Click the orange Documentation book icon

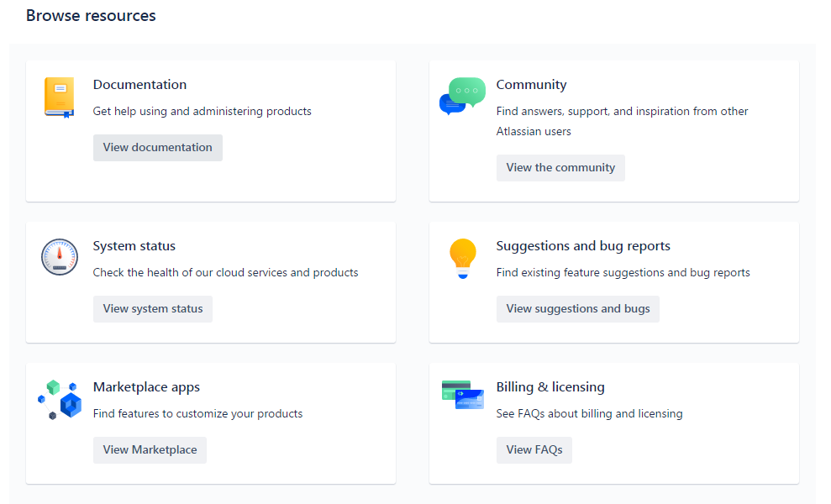coord(59,97)
